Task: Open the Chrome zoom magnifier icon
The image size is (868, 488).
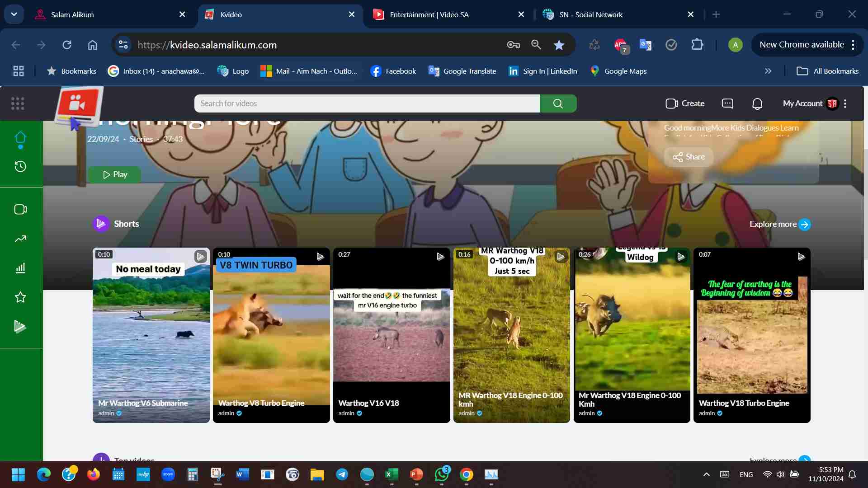Action: click(536, 45)
